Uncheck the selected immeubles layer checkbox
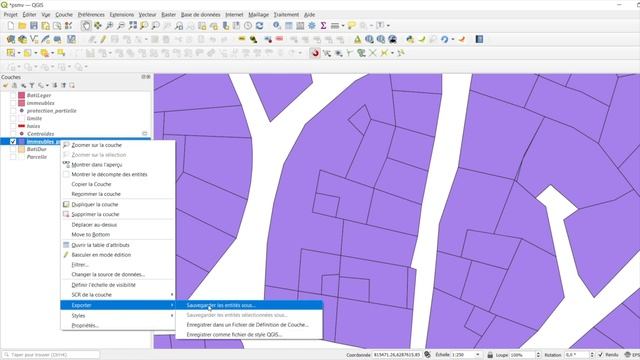This screenshot has width=640, height=360. 13,142
